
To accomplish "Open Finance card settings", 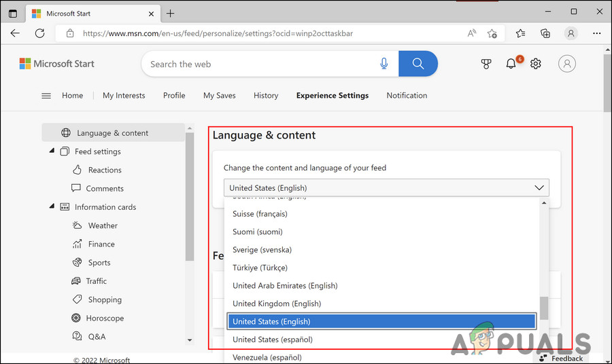I will (101, 244).
